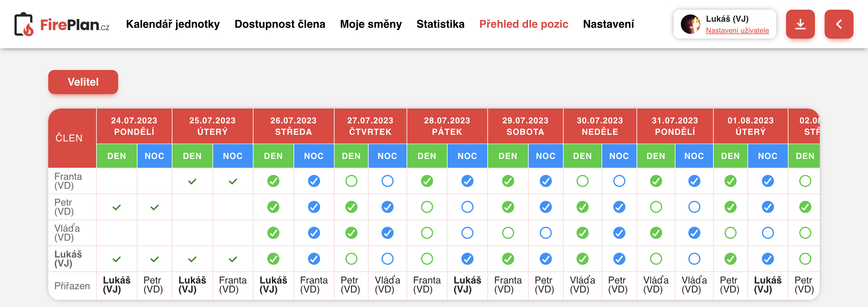
Task: Click Lukáš user avatar picture
Action: click(690, 24)
